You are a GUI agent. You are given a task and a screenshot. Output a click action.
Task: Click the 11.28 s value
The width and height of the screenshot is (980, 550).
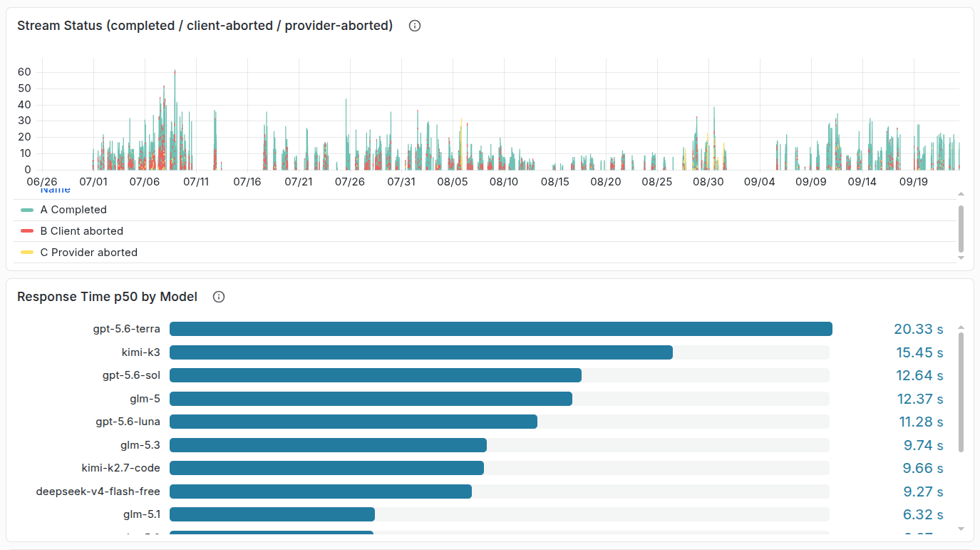tap(921, 422)
